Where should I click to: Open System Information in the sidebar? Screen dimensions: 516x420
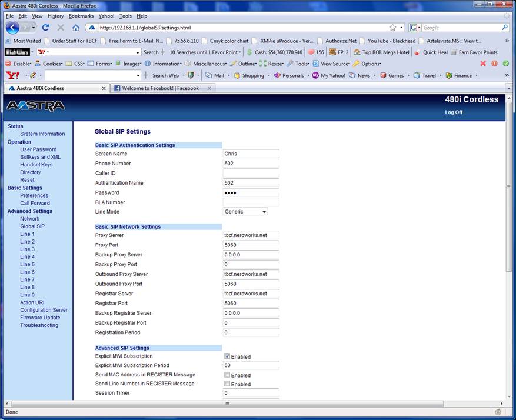tap(42, 134)
